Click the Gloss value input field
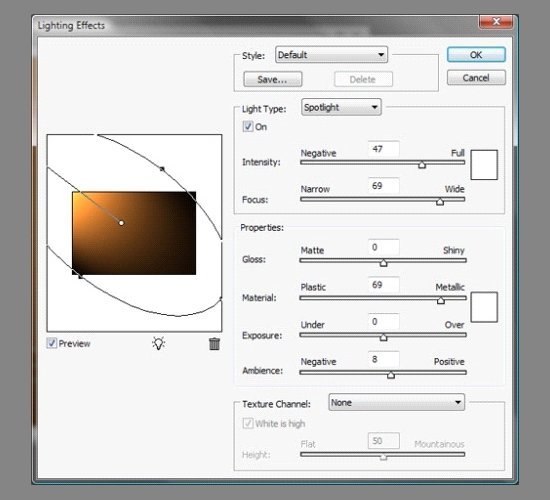The width and height of the screenshot is (550, 500). point(383,247)
